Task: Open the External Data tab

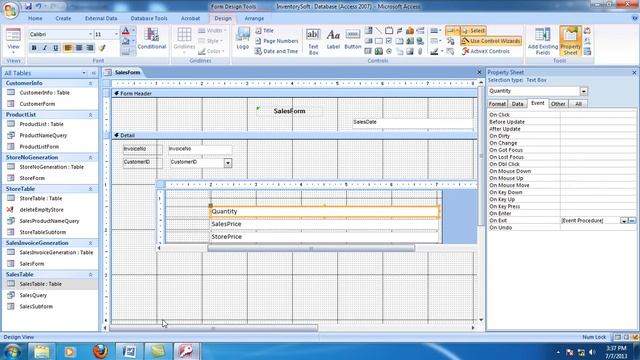Action: 101,18
